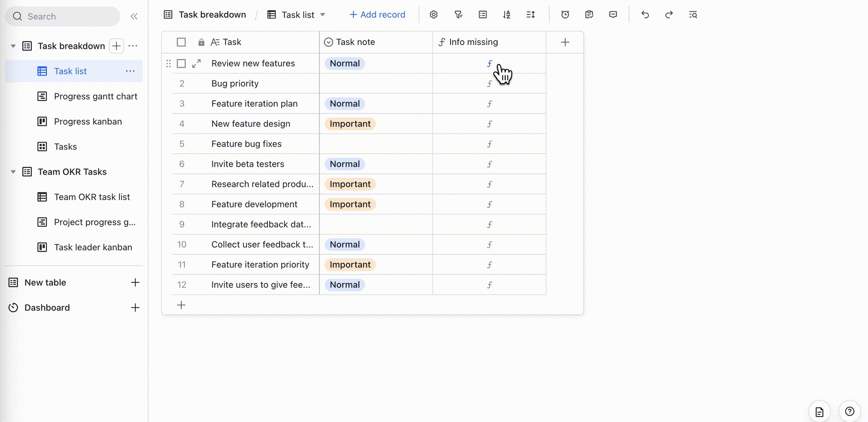This screenshot has height=422, width=868.
Task: Switch to Team OKR task list
Action: tap(92, 197)
